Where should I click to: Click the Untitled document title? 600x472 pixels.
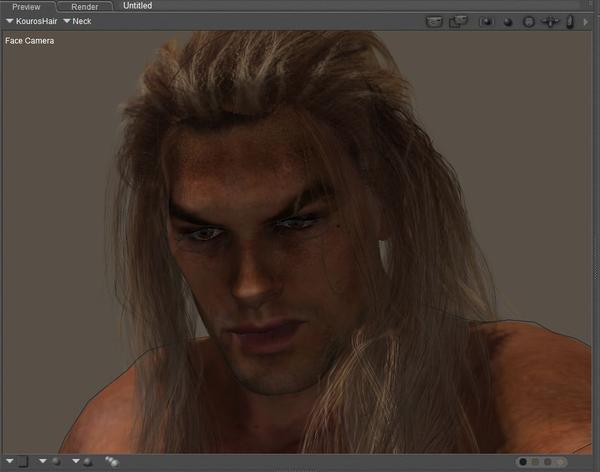click(x=138, y=6)
